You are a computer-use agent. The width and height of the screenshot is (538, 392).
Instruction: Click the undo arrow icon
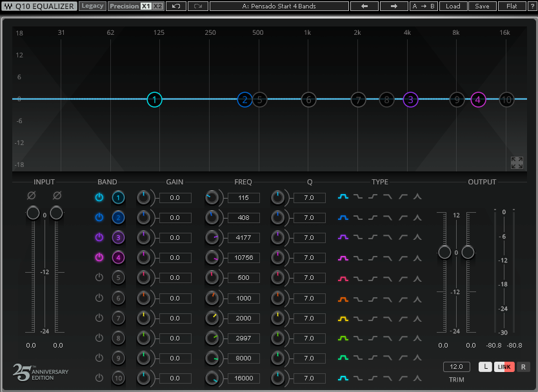click(176, 6)
